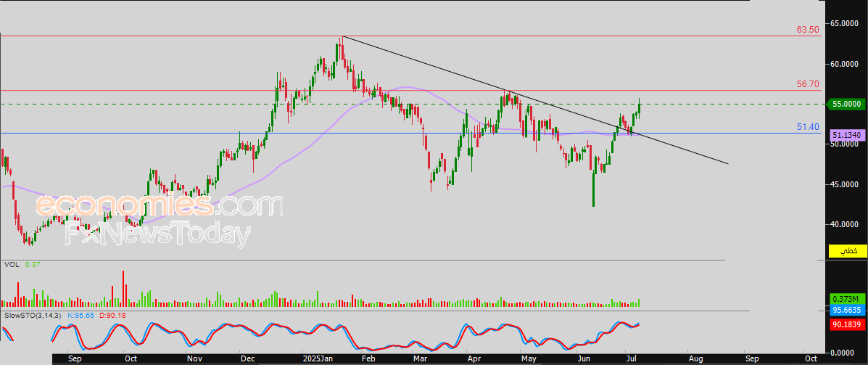The height and width of the screenshot is (365, 868).
Task: Click the K:95.66 stochastic value
Action: coord(81,315)
